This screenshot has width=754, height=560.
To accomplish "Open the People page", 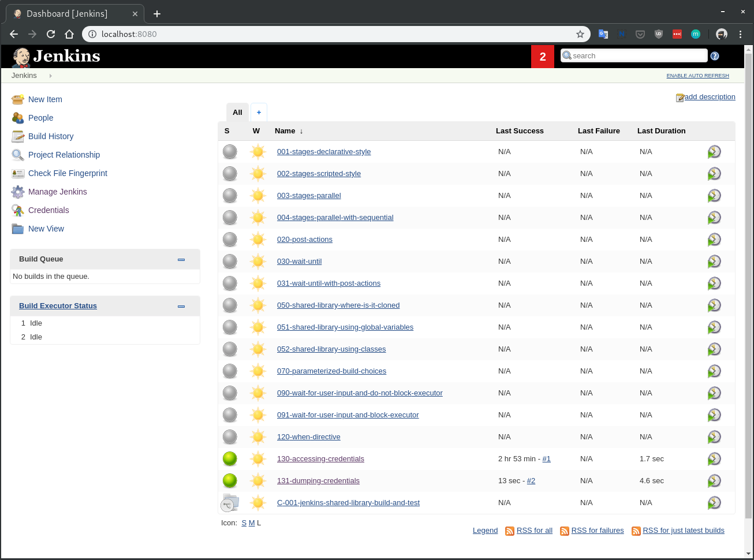I will [x=40, y=118].
